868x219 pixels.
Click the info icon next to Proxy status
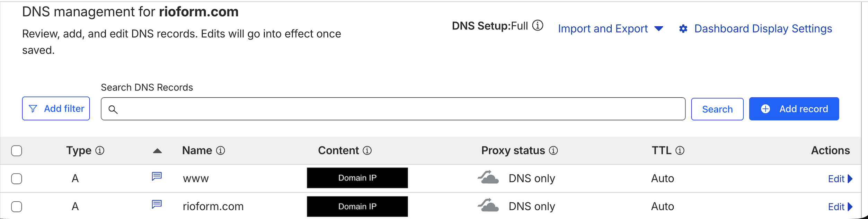point(553,150)
